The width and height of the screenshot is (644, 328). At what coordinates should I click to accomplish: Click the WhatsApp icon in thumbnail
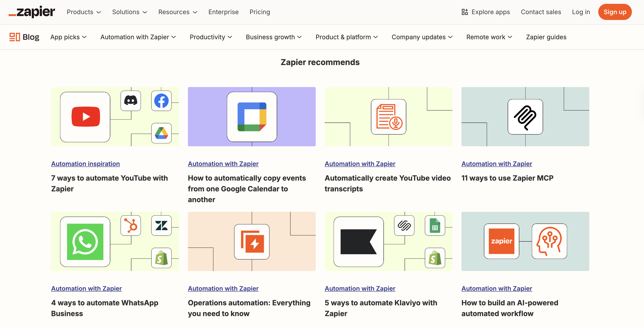(x=85, y=241)
